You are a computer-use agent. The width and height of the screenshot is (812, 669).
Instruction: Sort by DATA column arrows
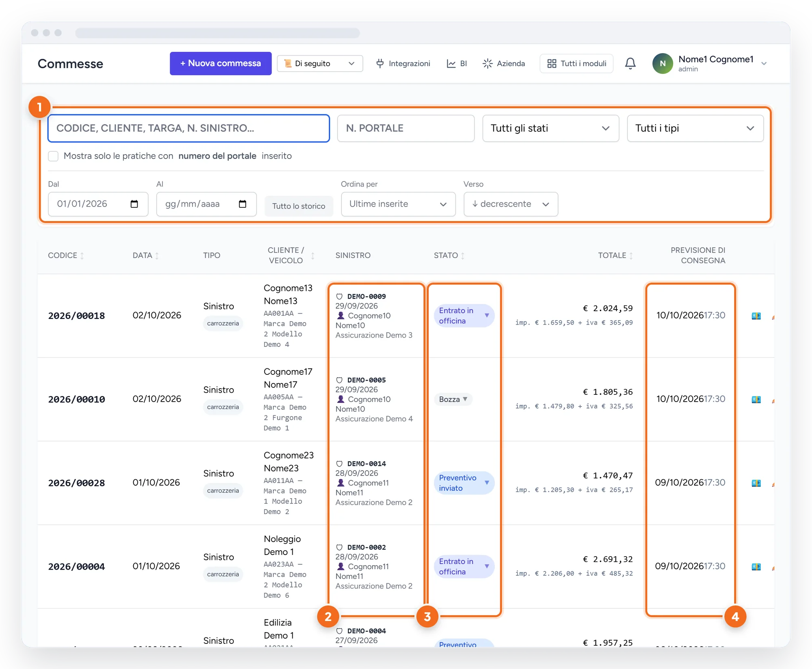click(x=157, y=256)
